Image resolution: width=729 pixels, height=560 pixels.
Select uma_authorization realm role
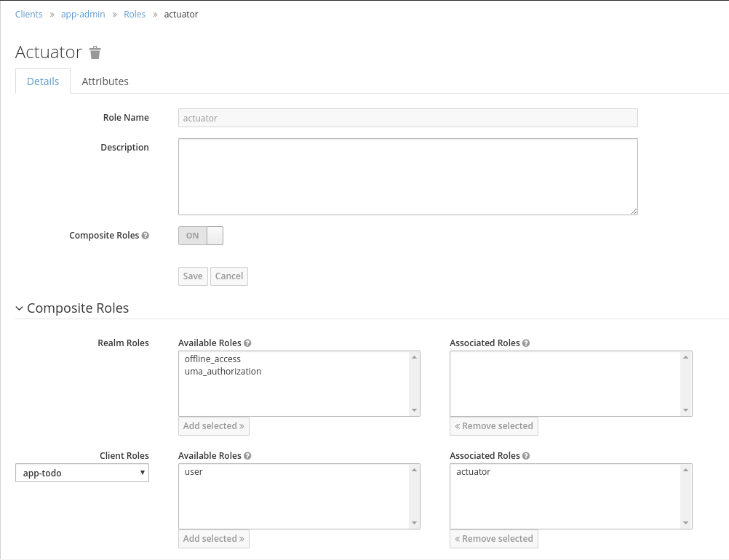coord(223,371)
